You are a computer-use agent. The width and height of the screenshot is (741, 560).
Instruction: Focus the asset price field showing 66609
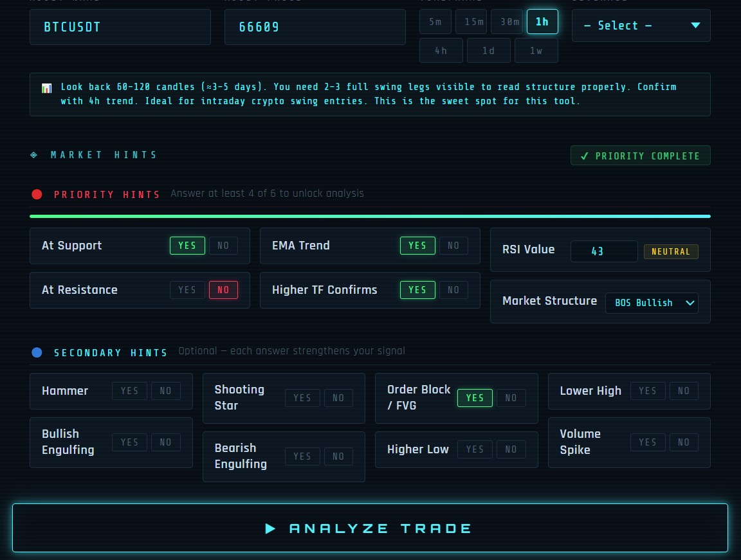[315, 27]
